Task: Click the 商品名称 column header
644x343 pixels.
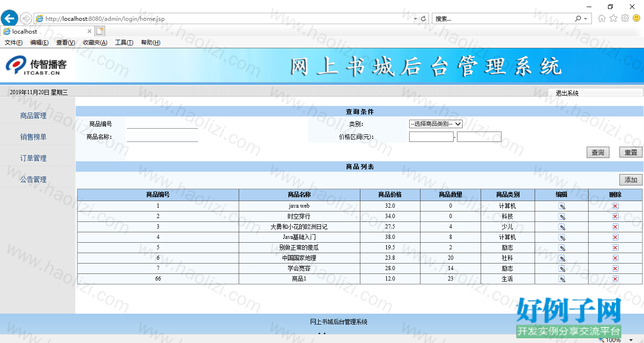Action: pyautogui.click(x=299, y=195)
